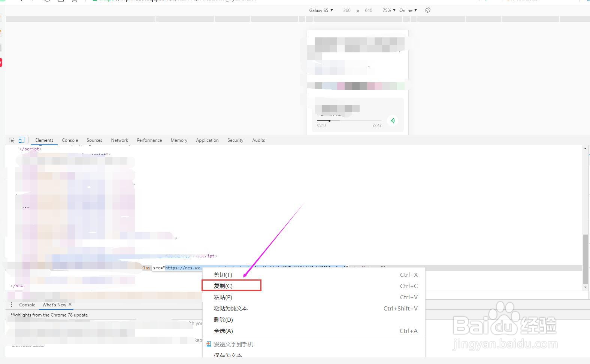The height and width of the screenshot is (364, 590).
Task: Open the Galaxy S5 device dropdown
Action: 321,10
